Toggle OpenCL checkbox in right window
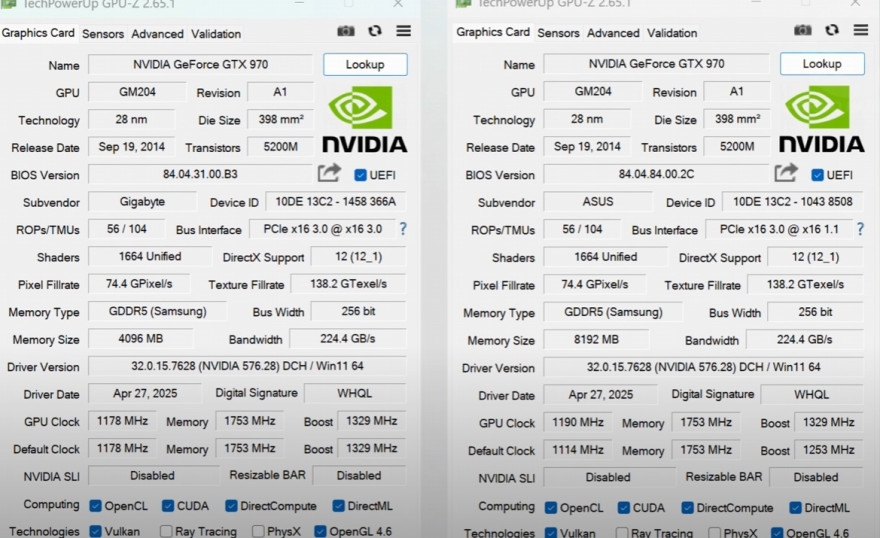The height and width of the screenshot is (538, 880). pyautogui.click(x=551, y=508)
